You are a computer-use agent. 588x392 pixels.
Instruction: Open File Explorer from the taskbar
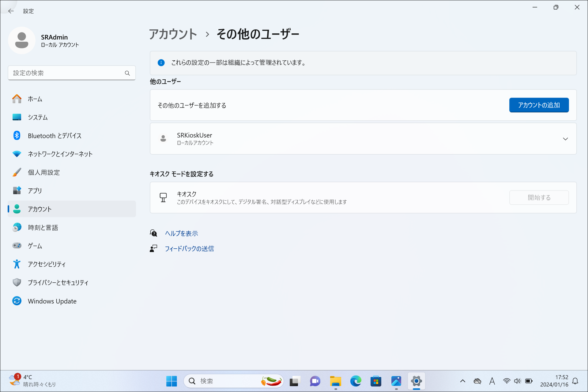(x=335, y=381)
